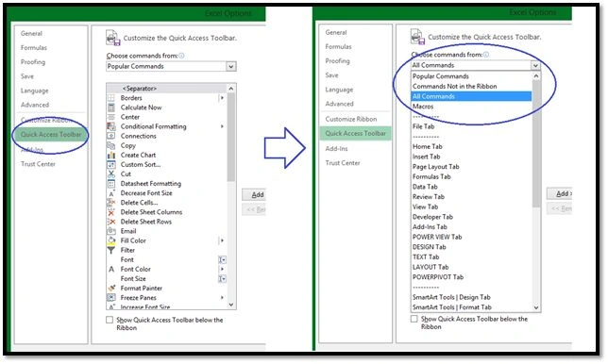The image size is (608, 364).
Task: Click the left command list scrollbar thumb
Action: point(231,138)
